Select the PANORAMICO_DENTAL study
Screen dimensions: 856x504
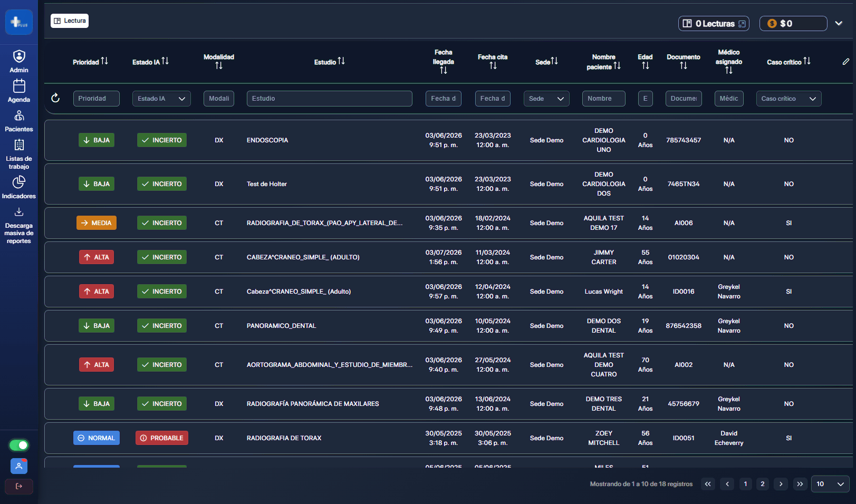coord(282,326)
